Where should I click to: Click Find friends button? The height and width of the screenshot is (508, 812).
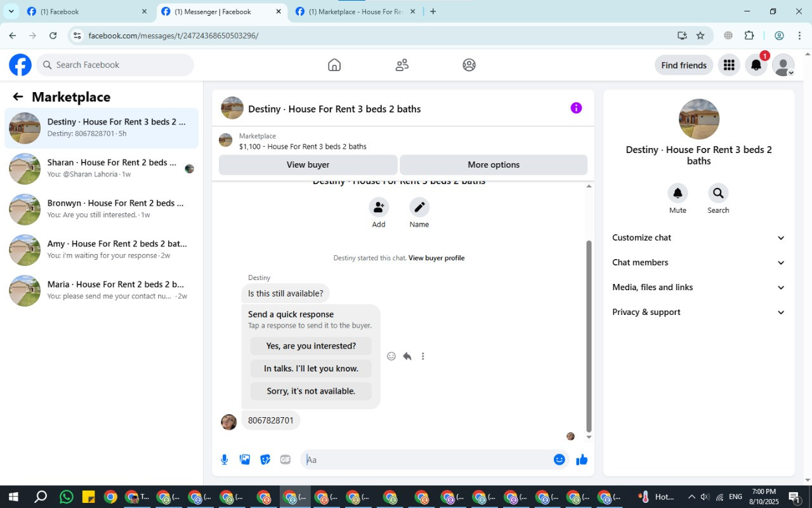pos(684,65)
